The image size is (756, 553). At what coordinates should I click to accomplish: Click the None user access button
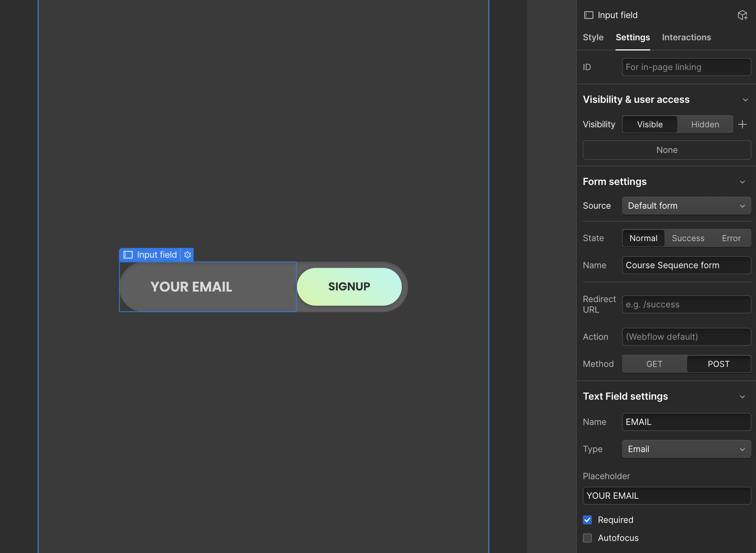[x=667, y=150]
